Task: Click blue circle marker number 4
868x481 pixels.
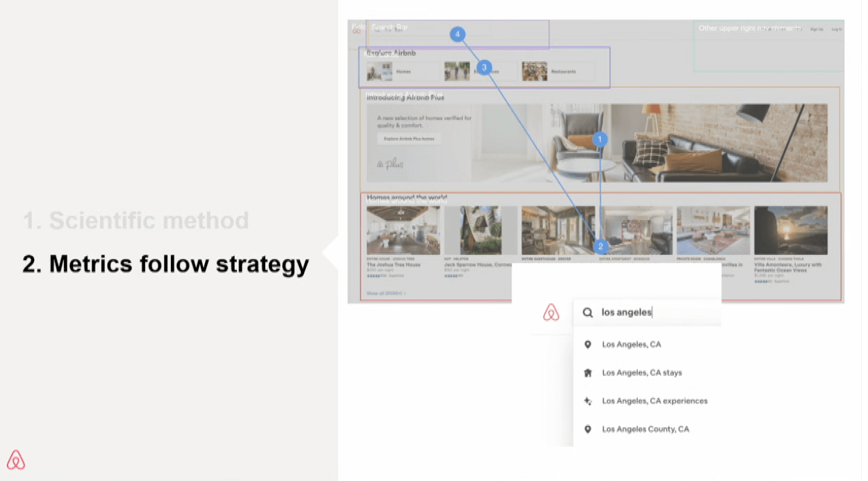Action: 457,34
